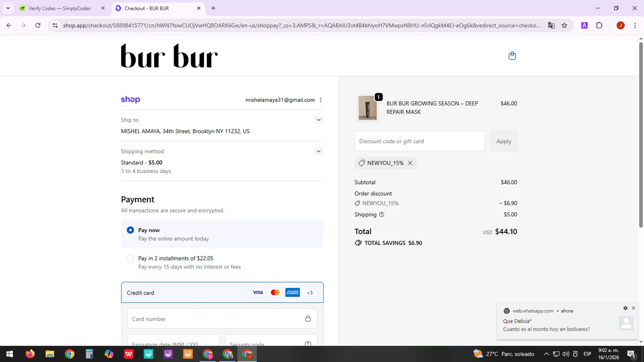Open the Windows Start menu

[x=9, y=354]
